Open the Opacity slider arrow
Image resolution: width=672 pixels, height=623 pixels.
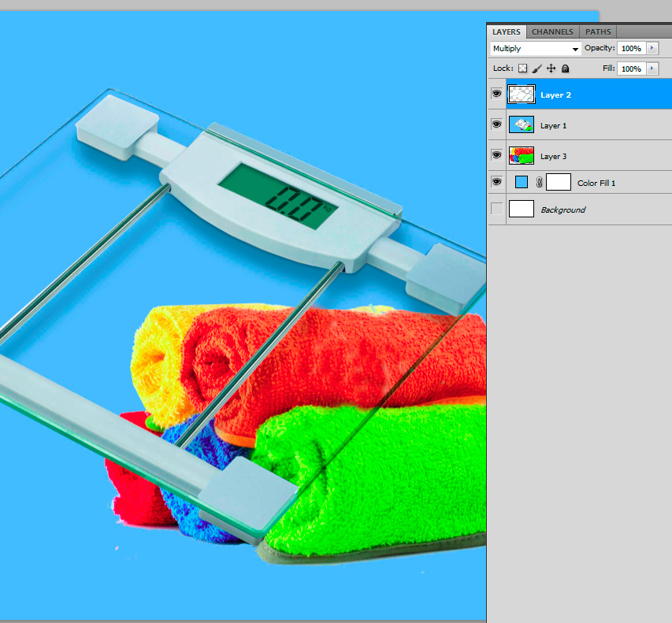coord(652,48)
